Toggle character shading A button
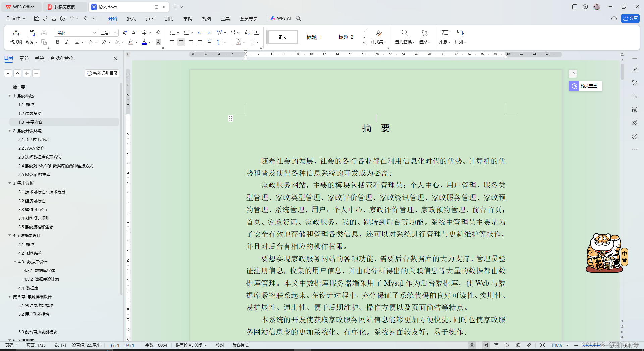The height and width of the screenshot is (351, 644). (x=158, y=42)
